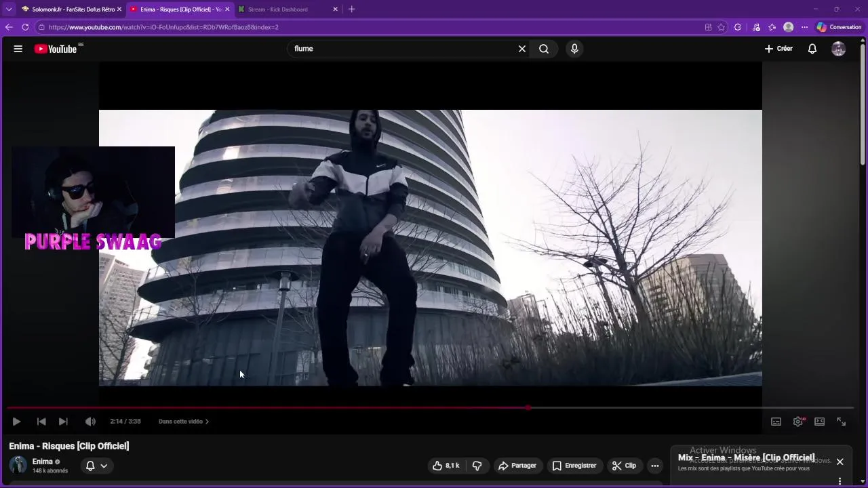This screenshot has width=868, height=488.
Task: Play the paused video
Action: (16, 422)
